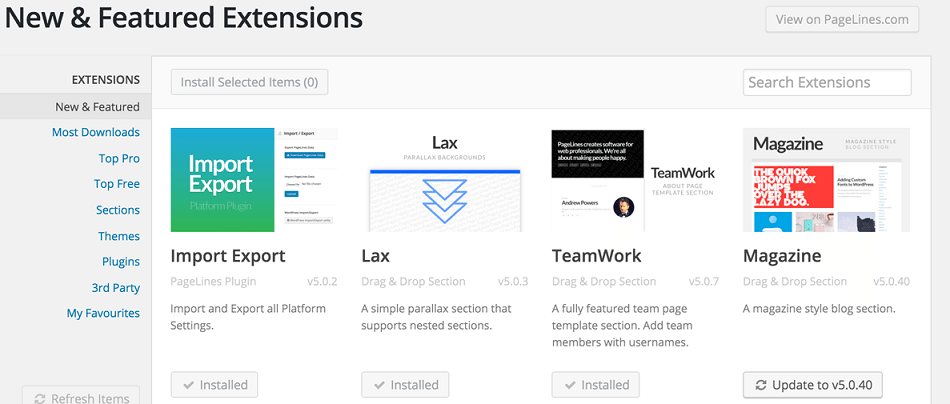
Task: Open the TeamWork extension preview image
Action: coord(635,180)
